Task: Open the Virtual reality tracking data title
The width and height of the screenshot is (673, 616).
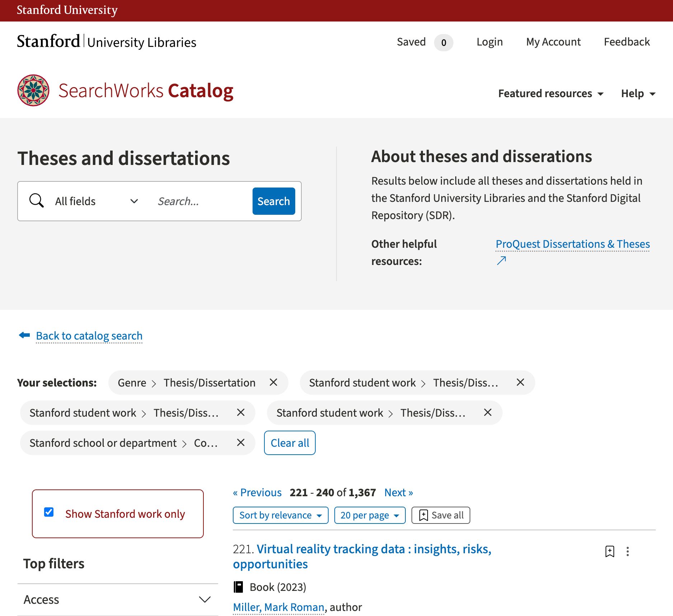Action: [x=362, y=556]
